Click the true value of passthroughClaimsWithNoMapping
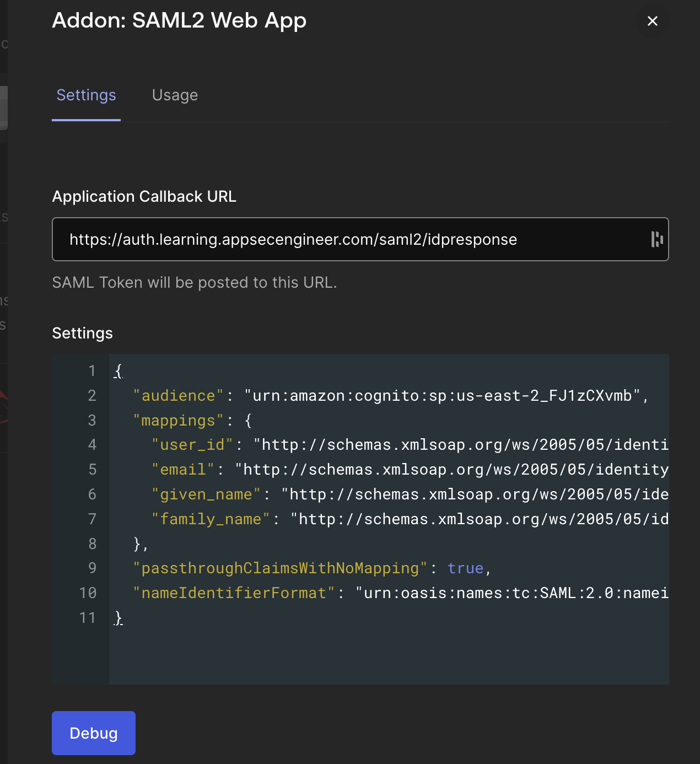 pos(465,568)
